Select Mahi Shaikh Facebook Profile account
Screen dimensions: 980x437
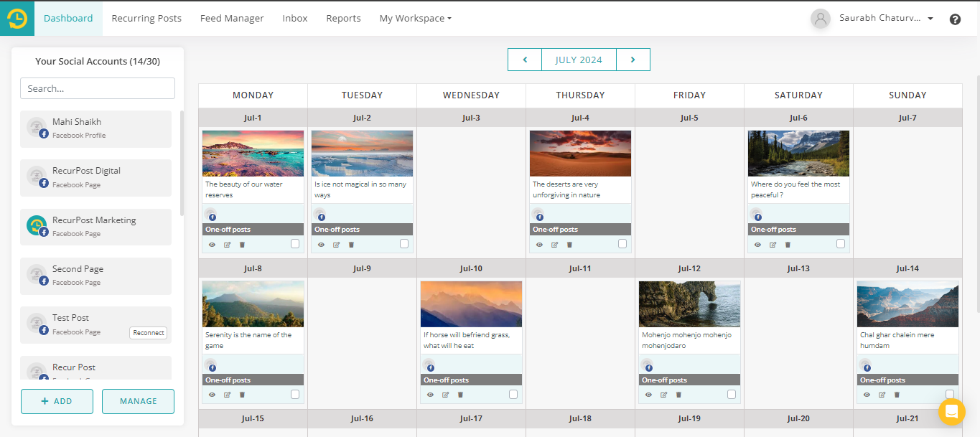point(95,128)
